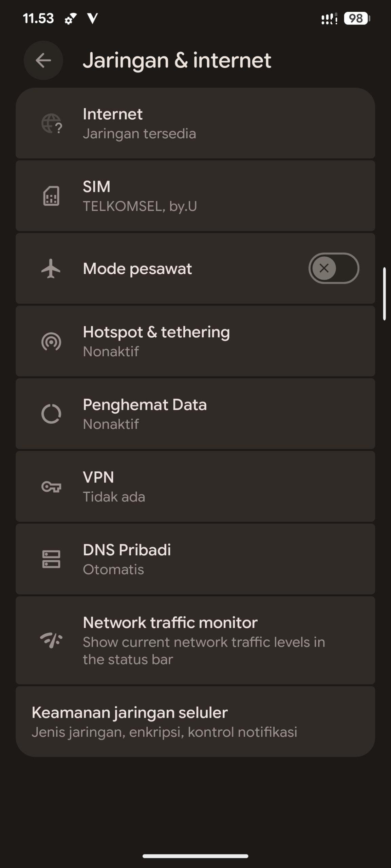This screenshot has height=868, width=391.
Task: Click the Penghemat Data circle icon
Action: (x=51, y=414)
